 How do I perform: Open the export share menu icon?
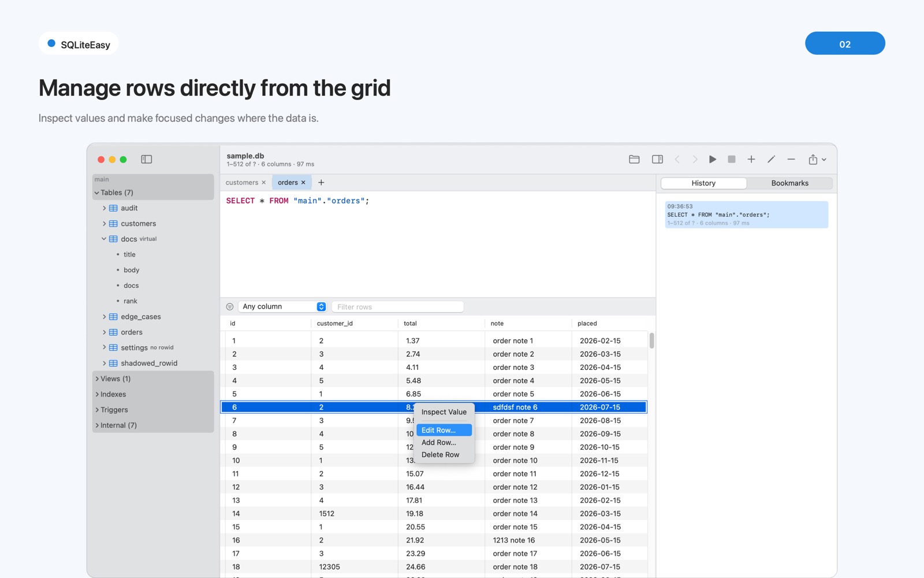pos(817,160)
